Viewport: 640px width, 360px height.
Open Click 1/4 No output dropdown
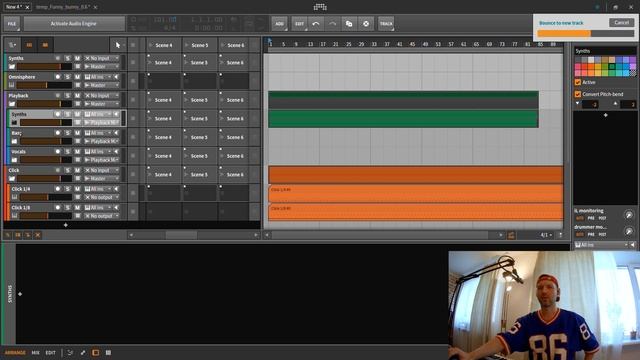[102, 197]
